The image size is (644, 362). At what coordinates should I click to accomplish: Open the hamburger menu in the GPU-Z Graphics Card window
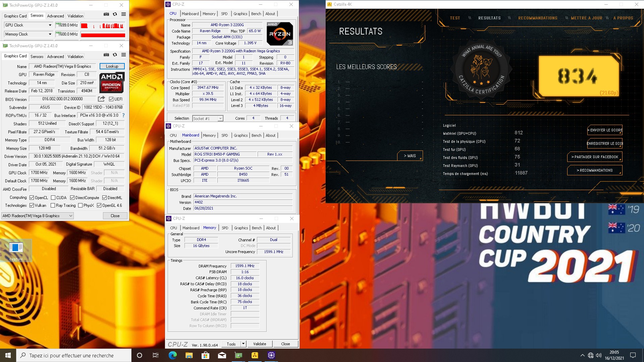point(123,55)
